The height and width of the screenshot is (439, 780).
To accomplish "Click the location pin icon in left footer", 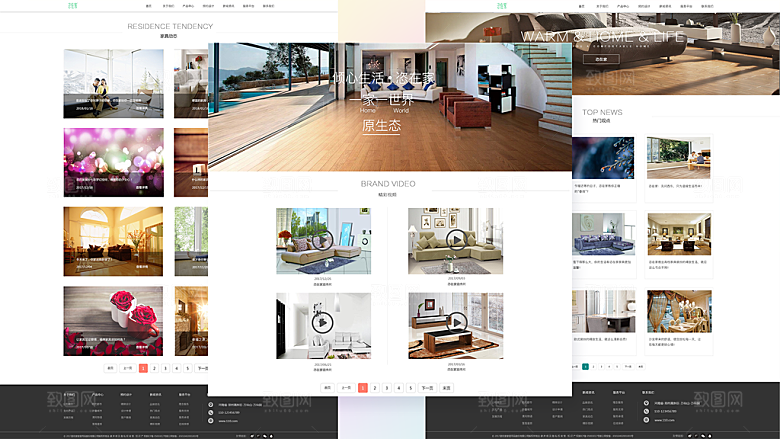I will tap(211, 405).
